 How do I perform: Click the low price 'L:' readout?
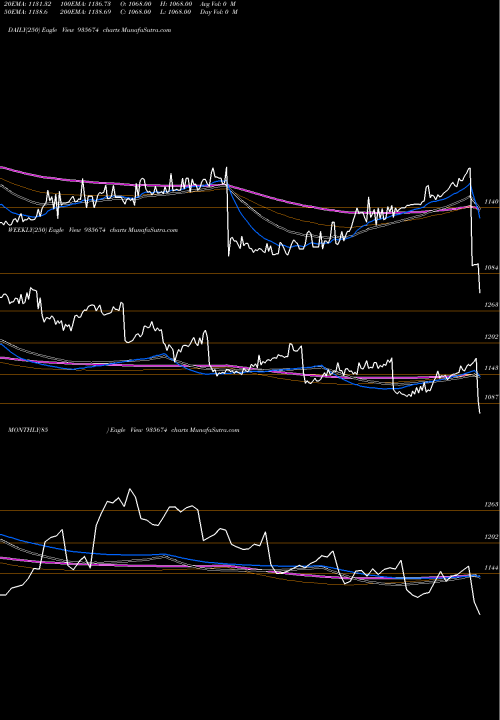(x=175, y=12)
